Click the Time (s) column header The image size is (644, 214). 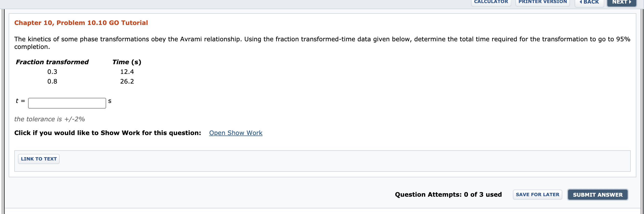[127, 62]
